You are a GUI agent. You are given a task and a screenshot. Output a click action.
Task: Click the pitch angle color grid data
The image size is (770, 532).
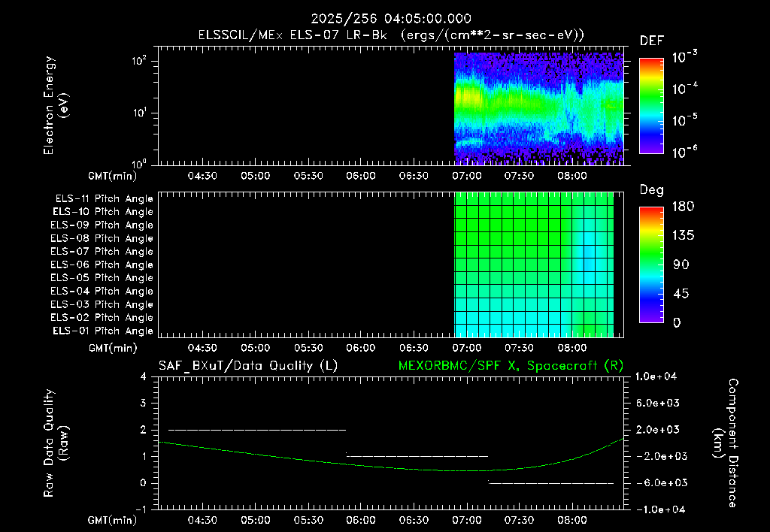pos(534,264)
